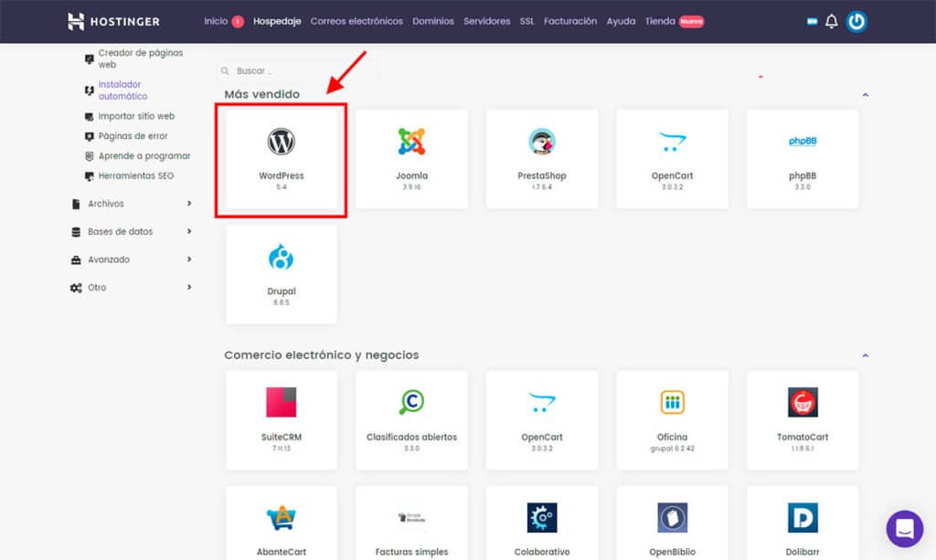Collapse the Más vendido section
The image size is (936, 560).
click(865, 95)
